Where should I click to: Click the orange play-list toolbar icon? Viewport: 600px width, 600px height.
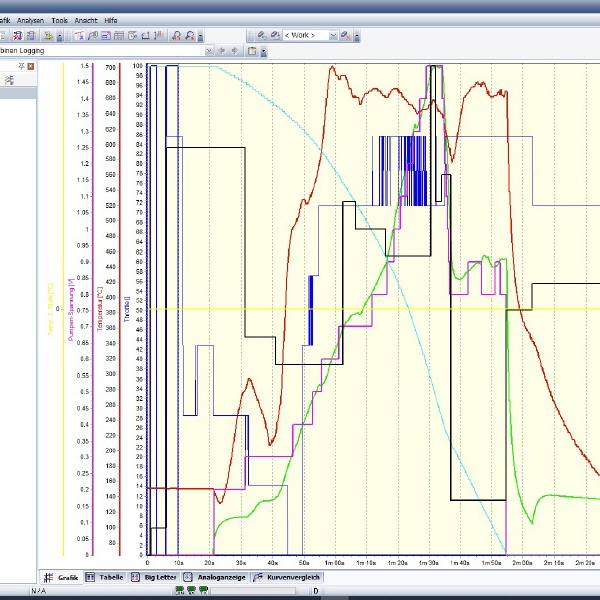(132, 36)
